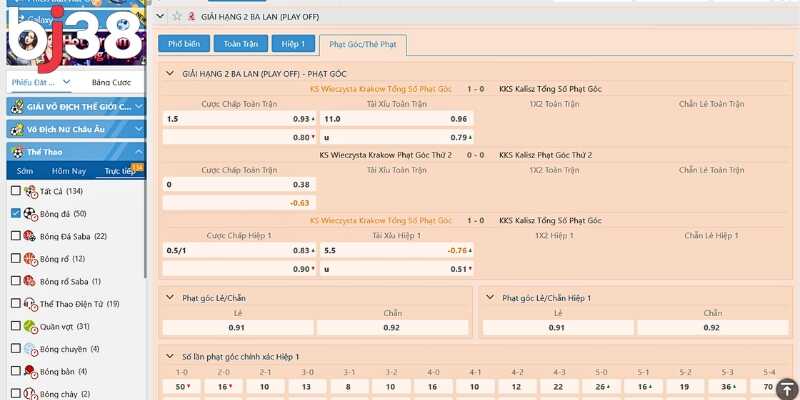The image size is (800, 400).
Task: Expand the Vô Địch Nữ Châu Âu section
Action: pyautogui.click(x=138, y=129)
